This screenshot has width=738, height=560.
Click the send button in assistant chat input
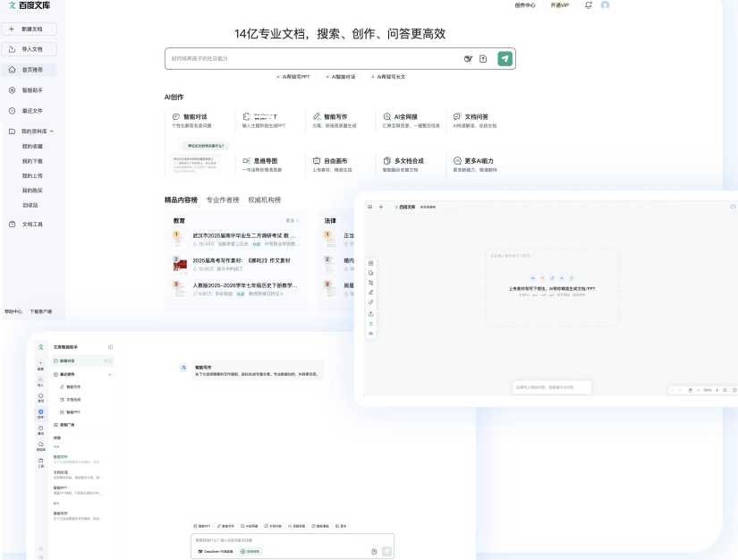386,552
